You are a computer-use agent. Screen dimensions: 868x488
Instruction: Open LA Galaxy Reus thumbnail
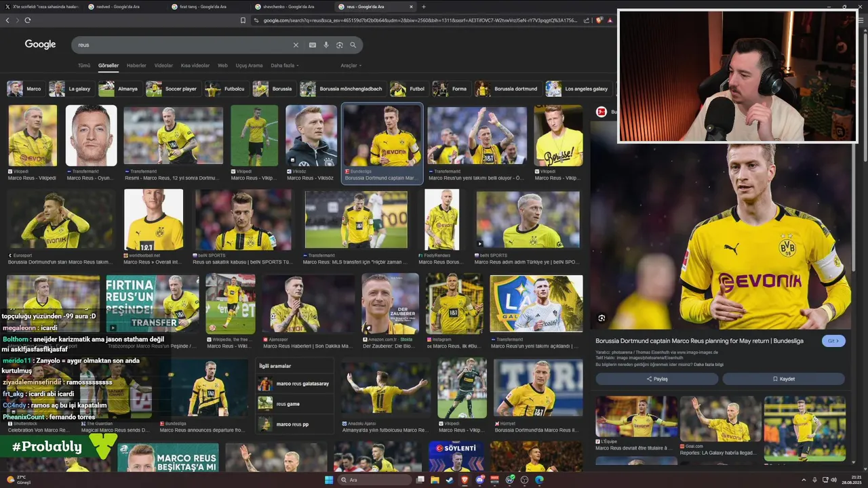point(536,303)
